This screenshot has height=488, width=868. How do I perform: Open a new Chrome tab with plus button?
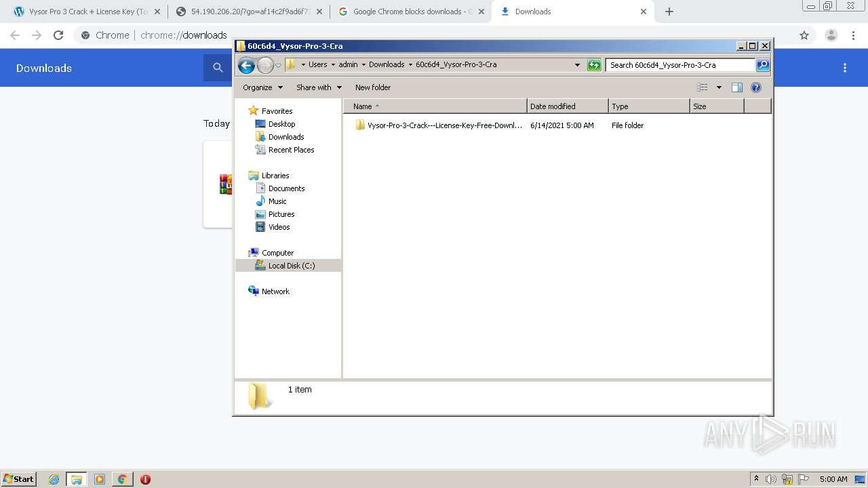669,12
